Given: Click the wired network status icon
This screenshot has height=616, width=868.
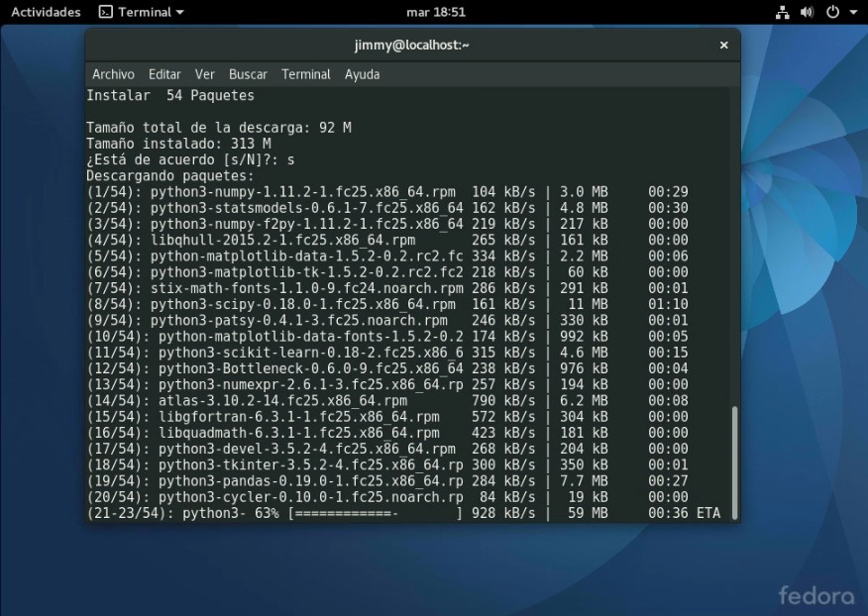Looking at the screenshot, I should tap(783, 12).
